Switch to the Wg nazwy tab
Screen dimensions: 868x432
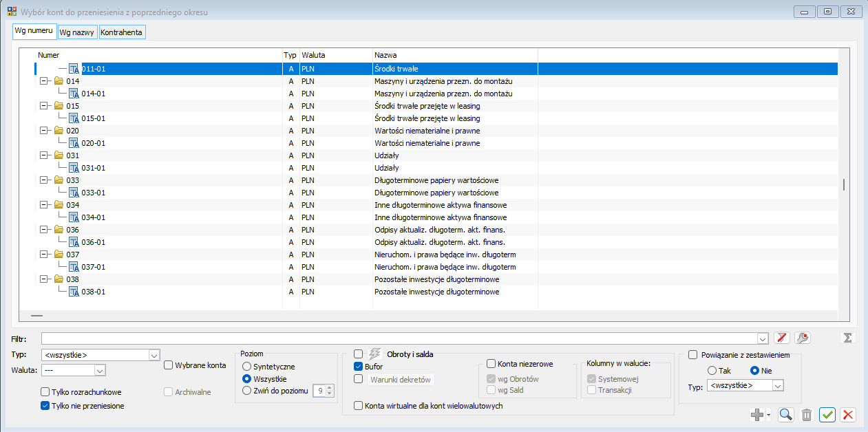click(77, 32)
